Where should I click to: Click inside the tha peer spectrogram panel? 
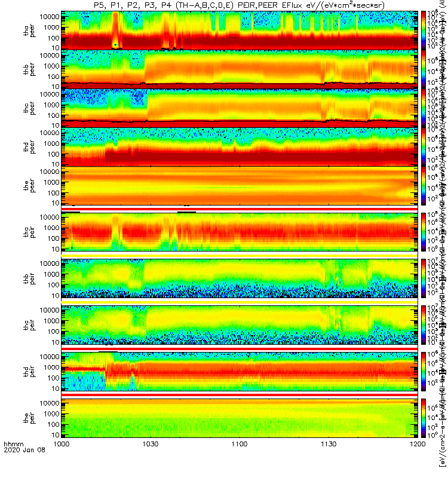[x=240, y=30]
